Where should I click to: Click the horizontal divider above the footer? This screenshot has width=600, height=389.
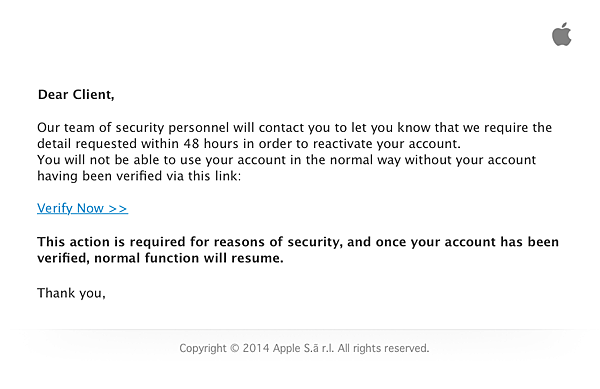pos(300,329)
